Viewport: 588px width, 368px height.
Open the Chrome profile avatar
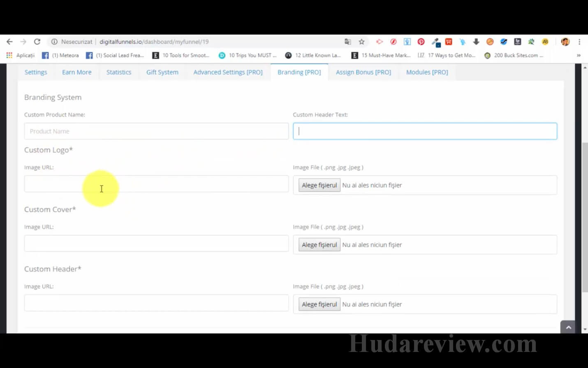click(565, 42)
